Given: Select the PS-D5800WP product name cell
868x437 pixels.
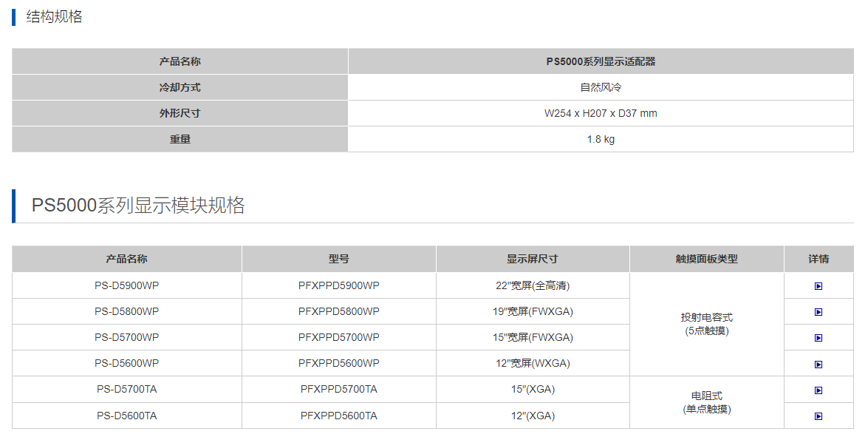Looking at the screenshot, I should coord(127,312).
